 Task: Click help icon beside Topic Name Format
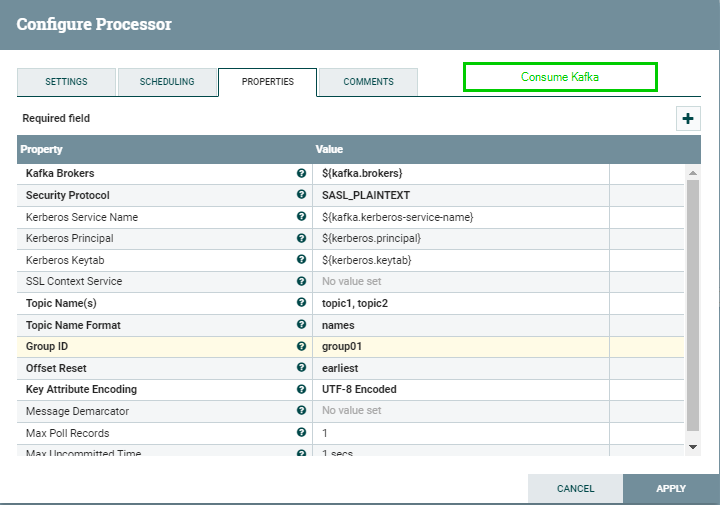tap(301, 325)
